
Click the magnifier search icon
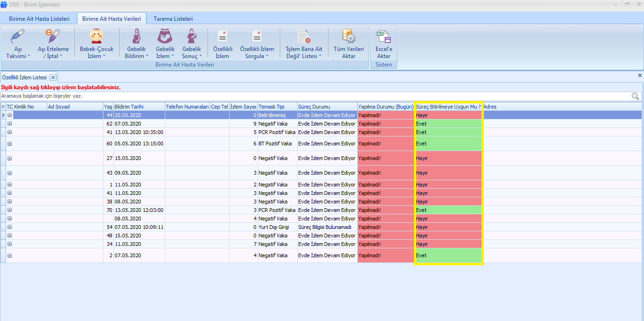(635, 96)
